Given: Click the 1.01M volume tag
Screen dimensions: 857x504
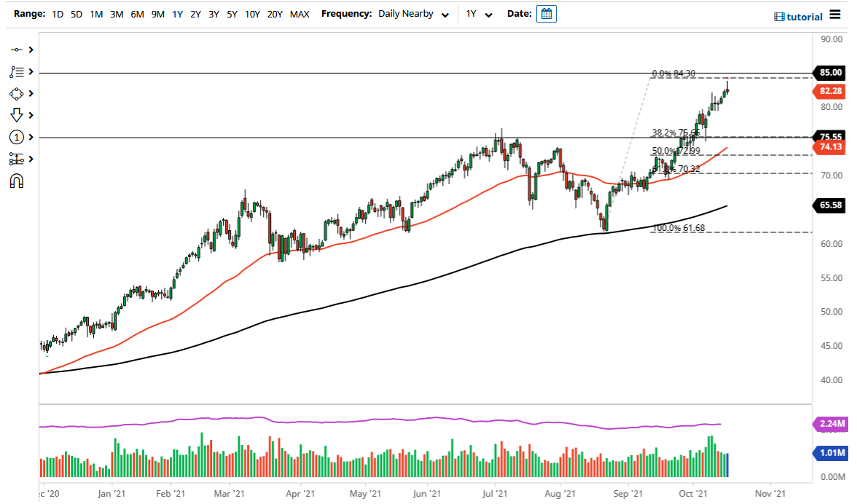Looking at the screenshot, I should 830,453.
